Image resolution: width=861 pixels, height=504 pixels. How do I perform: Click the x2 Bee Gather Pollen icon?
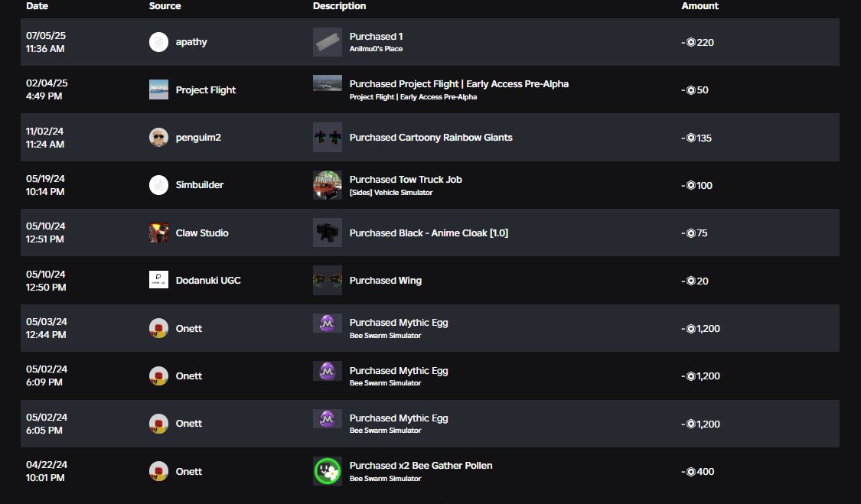tap(328, 471)
